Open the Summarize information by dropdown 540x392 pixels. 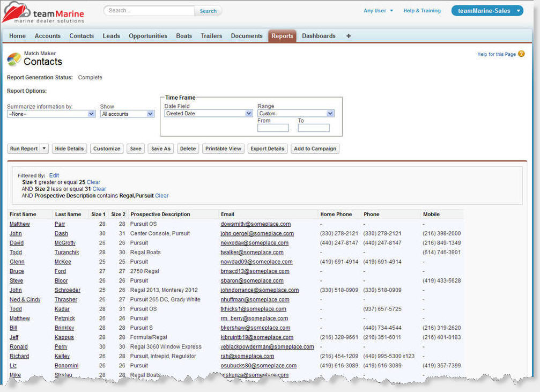pos(51,114)
